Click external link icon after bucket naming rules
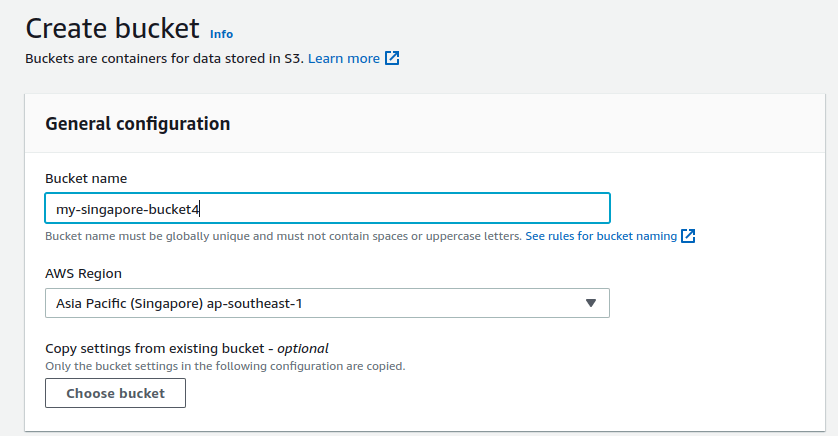Viewport: 838px width, 436px height. click(688, 237)
